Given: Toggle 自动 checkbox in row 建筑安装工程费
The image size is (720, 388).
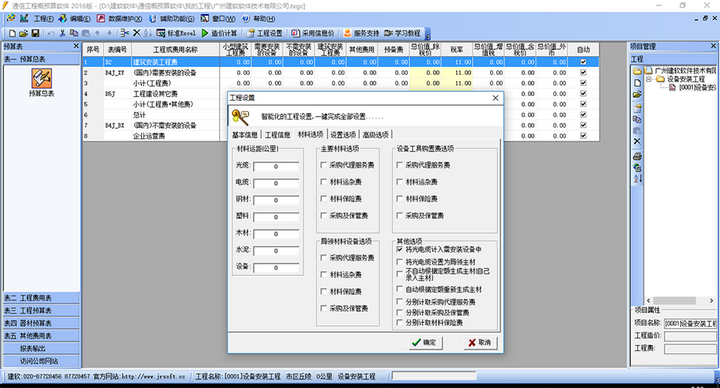Looking at the screenshot, I should (x=583, y=62).
